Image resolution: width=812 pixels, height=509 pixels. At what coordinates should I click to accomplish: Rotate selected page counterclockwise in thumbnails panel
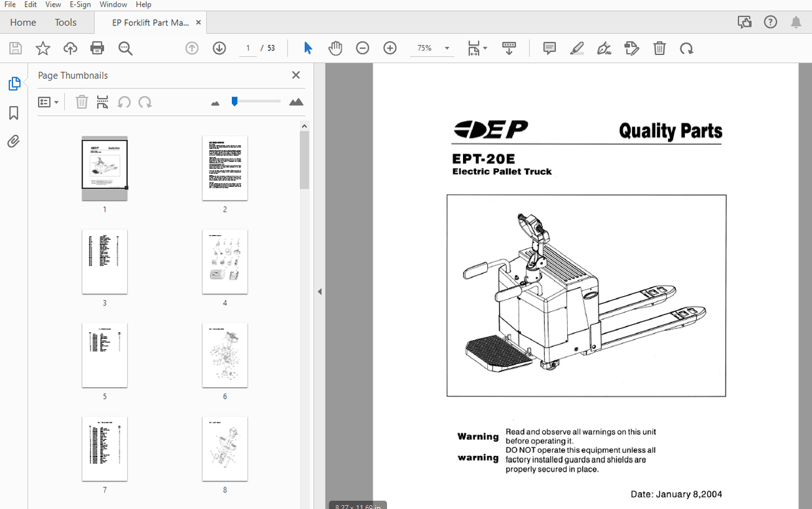(124, 102)
